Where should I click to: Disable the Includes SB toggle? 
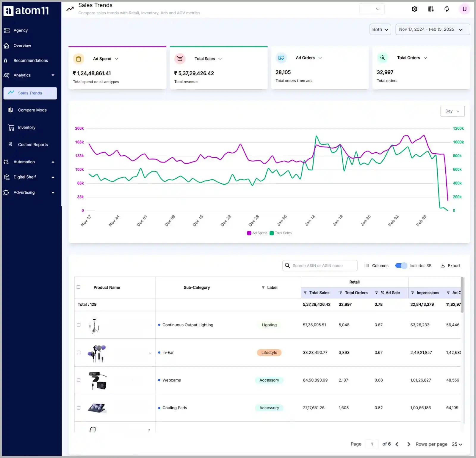(x=401, y=265)
